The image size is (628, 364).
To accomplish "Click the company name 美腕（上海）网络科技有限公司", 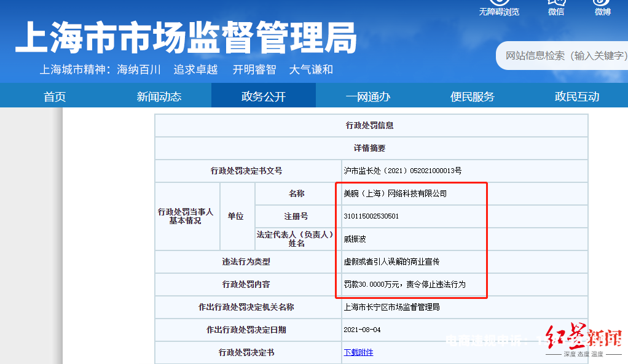I will click(x=395, y=193).
